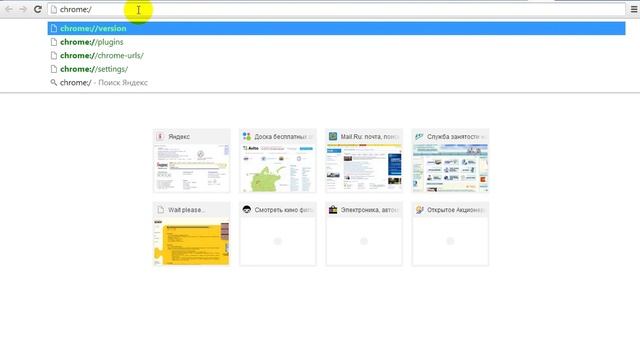Select the chrome://chrome-urls/ suggestion

pyautogui.click(x=336, y=56)
